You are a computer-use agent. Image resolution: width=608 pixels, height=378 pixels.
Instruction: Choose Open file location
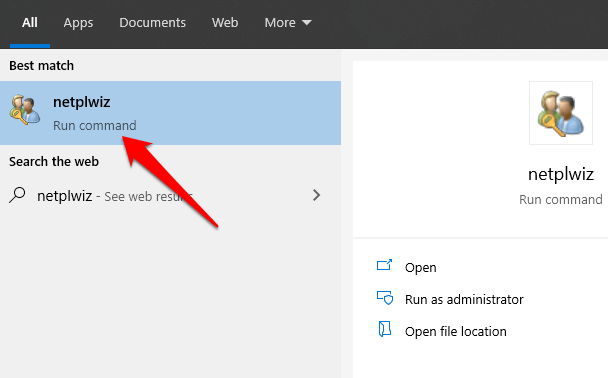(x=456, y=331)
